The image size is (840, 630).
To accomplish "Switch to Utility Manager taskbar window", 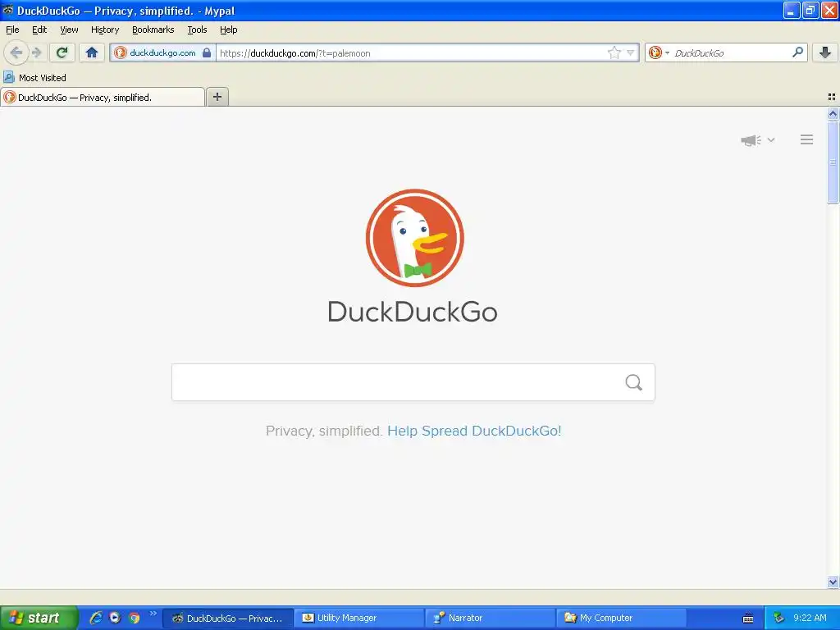I will [x=359, y=619].
